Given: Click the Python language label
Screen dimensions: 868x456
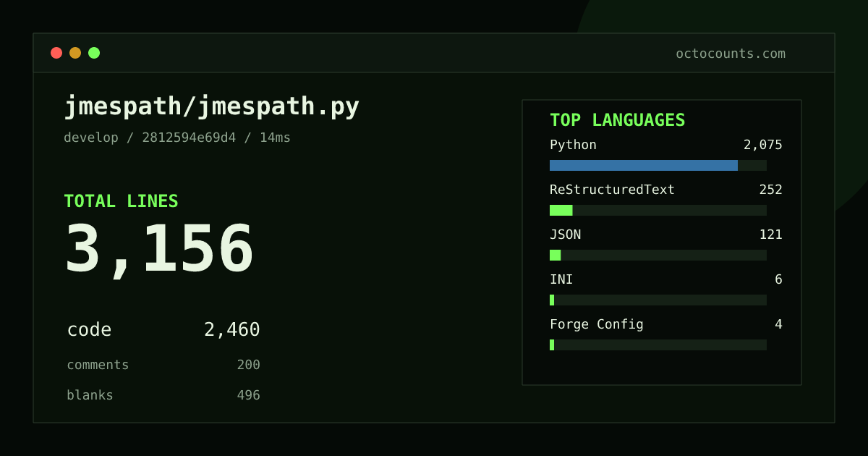Looking at the screenshot, I should [x=573, y=145].
